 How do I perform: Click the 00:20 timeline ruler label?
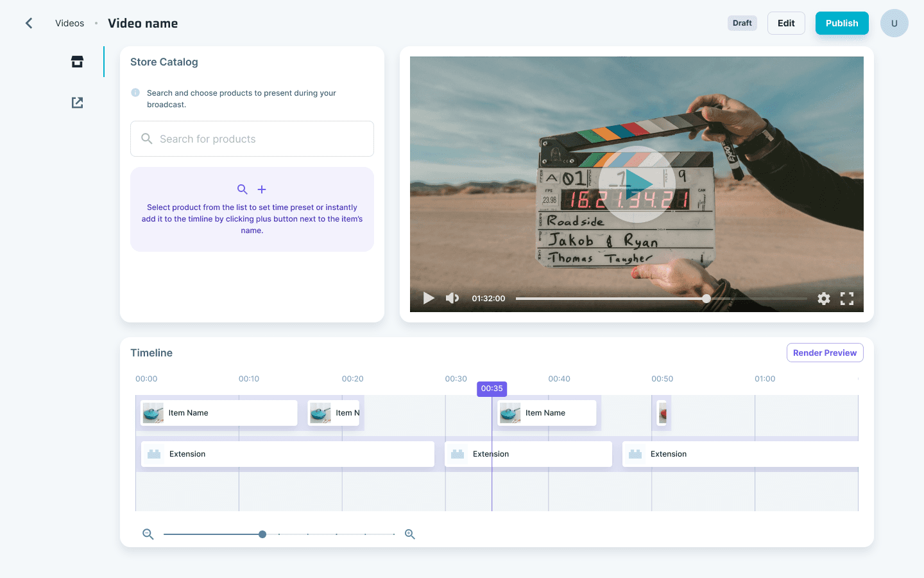click(x=353, y=379)
